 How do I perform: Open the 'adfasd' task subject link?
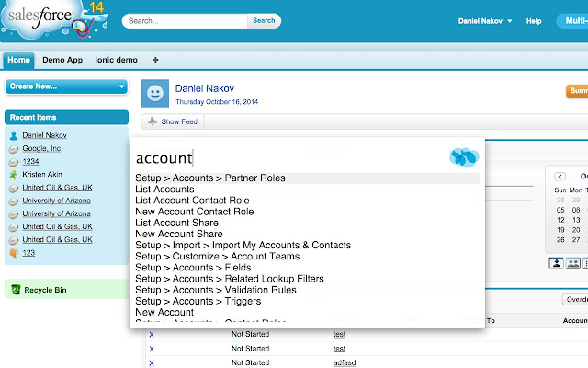pos(345,362)
